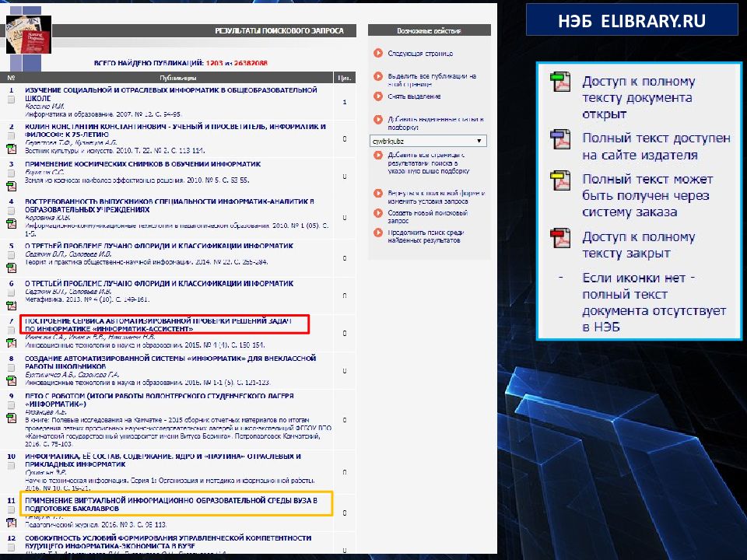Select the checkbox for publication 3
Viewport: 747px width, 560px height.
[11, 173]
